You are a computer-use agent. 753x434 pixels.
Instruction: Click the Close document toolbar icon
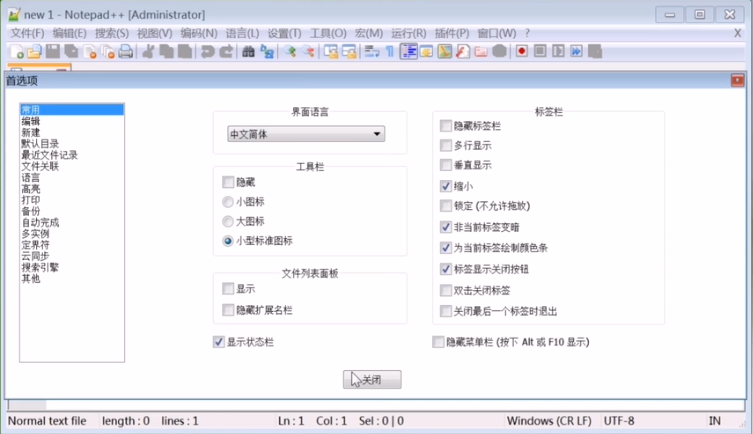coord(89,51)
